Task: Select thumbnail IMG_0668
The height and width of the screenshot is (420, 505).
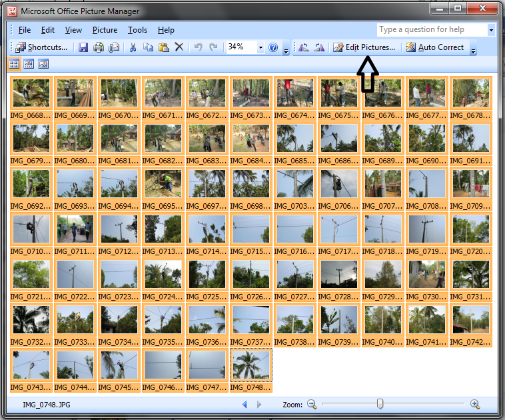Action: [x=31, y=93]
